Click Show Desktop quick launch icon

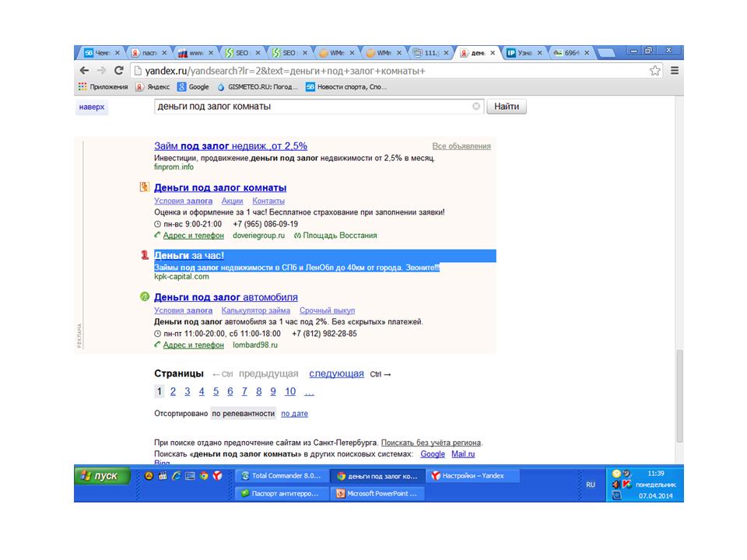point(190,476)
